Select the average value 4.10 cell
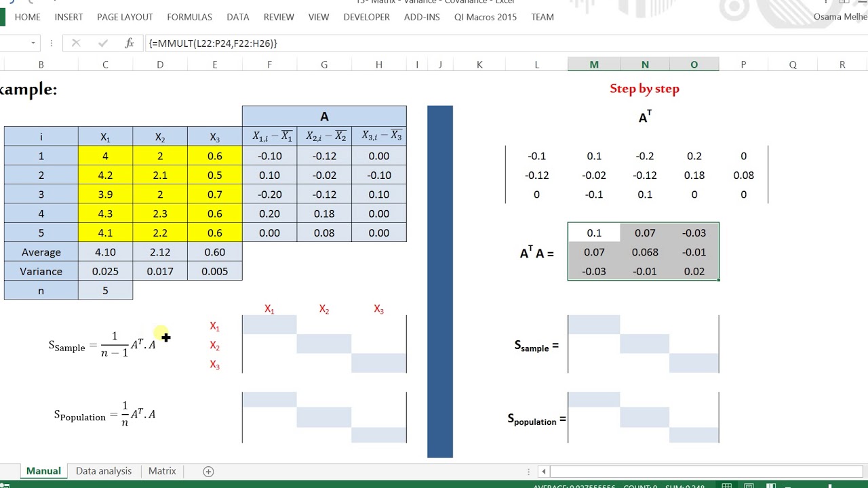Screen dimensions: 868x488 [105, 252]
